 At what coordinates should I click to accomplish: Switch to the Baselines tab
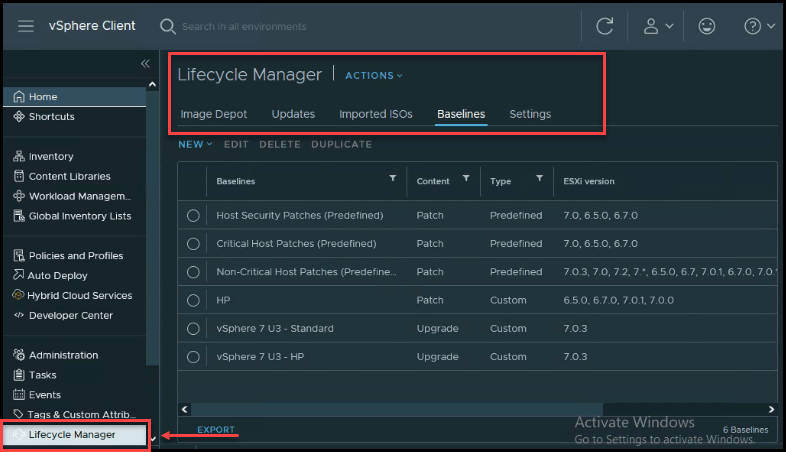pos(461,114)
